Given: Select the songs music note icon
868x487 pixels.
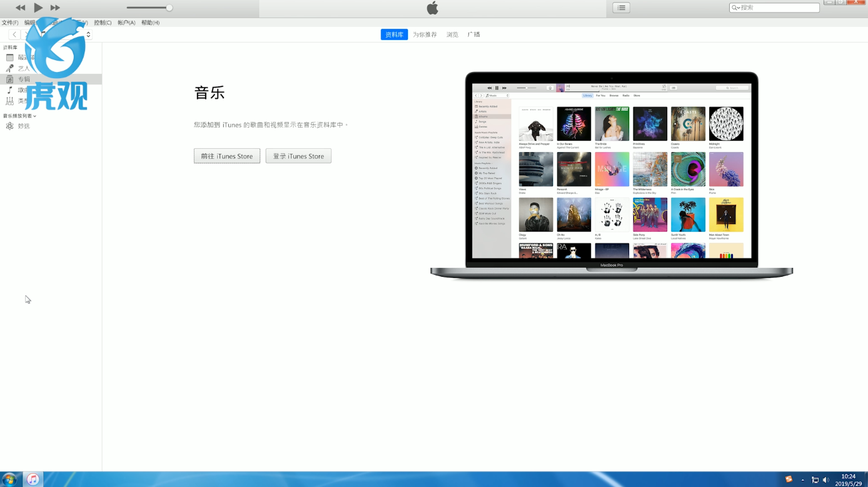Looking at the screenshot, I should [x=9, y=90].
